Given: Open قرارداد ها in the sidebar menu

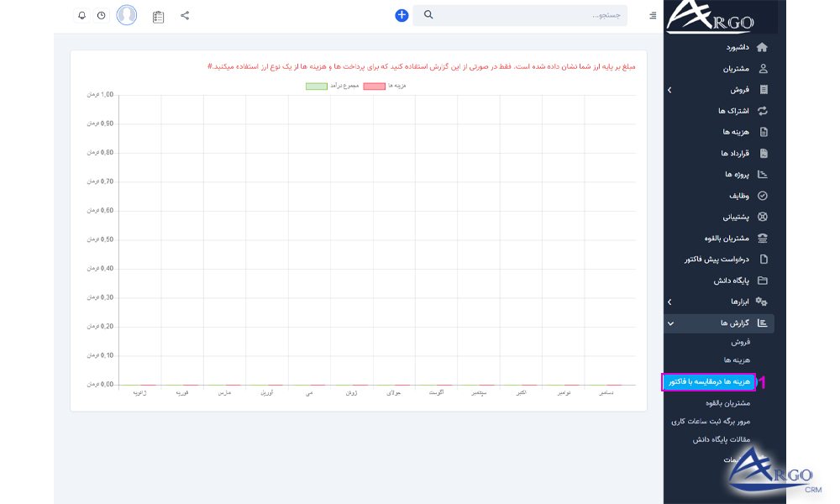Looking at the screenshot, I should click(735, 153).
